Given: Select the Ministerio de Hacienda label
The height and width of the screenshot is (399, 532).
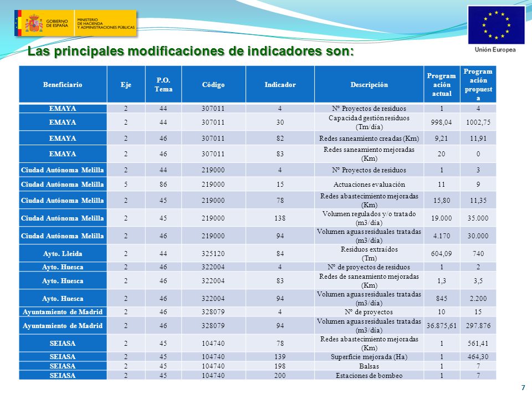Looking at the screenshot, I should tap(105, 23).
